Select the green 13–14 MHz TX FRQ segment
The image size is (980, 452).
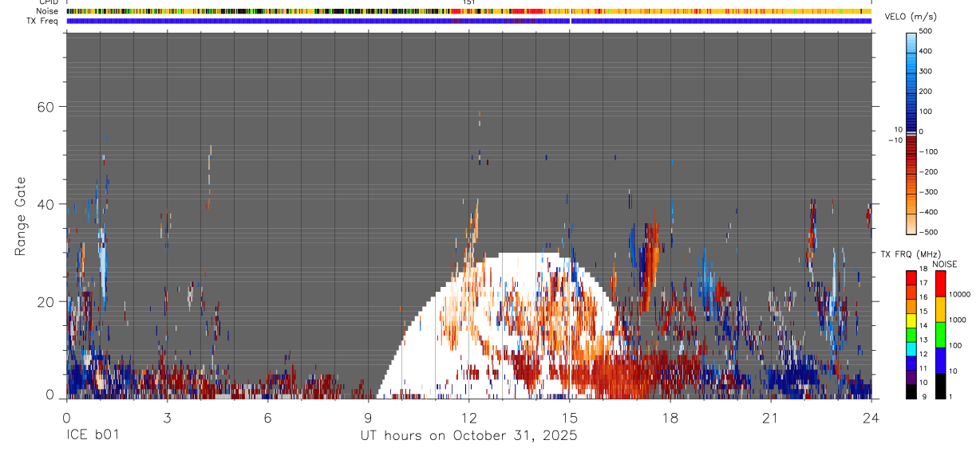[x=911, y=335]
